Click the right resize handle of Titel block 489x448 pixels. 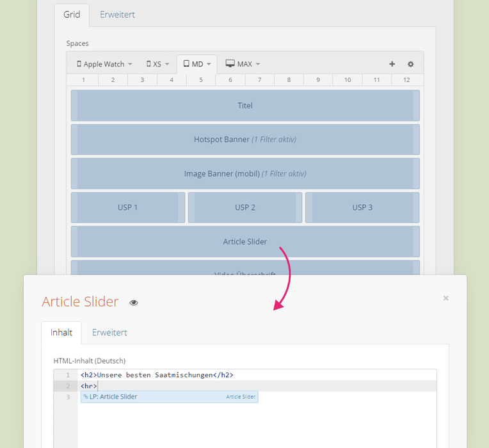point(416,106)
